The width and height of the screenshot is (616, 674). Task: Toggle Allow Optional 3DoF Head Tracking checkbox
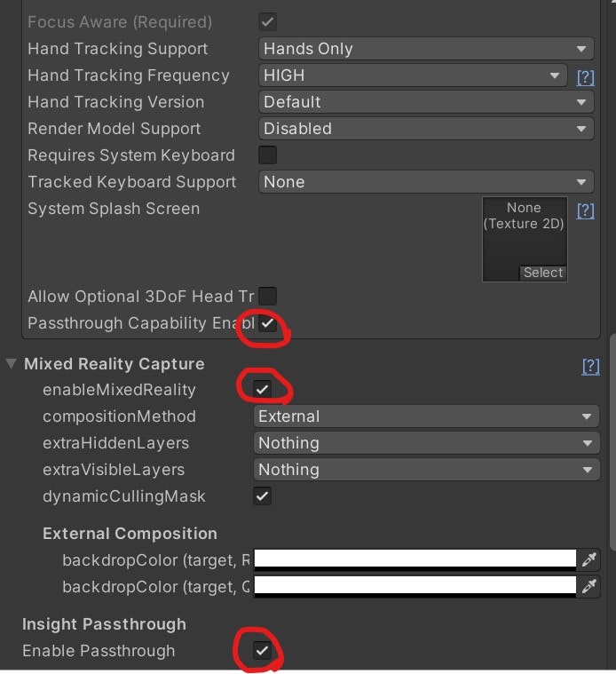(267, 297)
